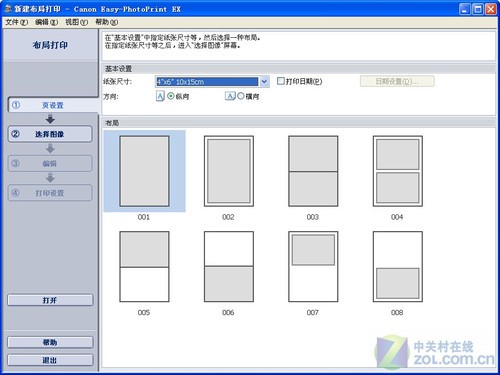The width and height of the screenshot is (500, 375).
Task: Click the 打开 button in sidebar
Action: point(50,300)
